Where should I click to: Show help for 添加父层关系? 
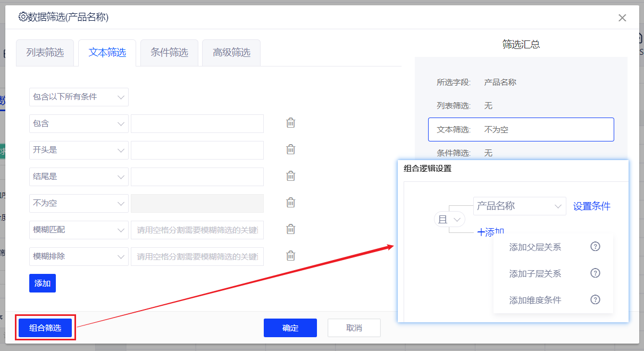[596, 247]
